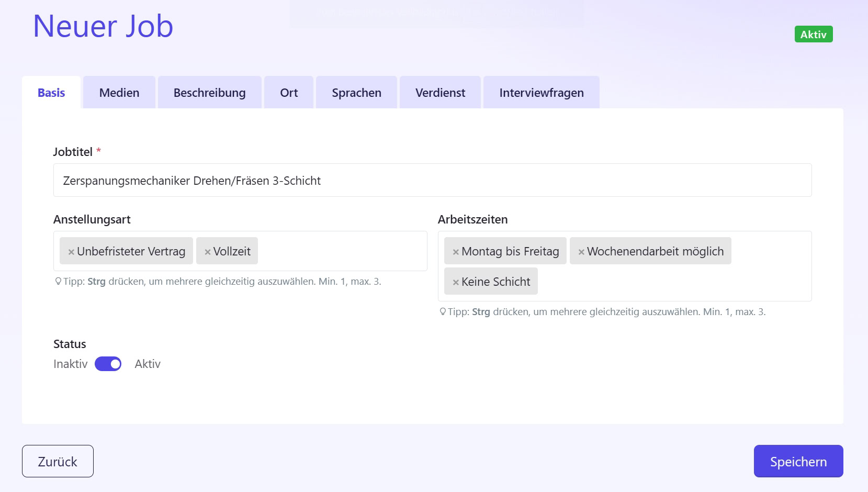
Task: Click the tip lightbulb icon under Anstellungsart
Action: pyautogui.click(x=58, y=282)
